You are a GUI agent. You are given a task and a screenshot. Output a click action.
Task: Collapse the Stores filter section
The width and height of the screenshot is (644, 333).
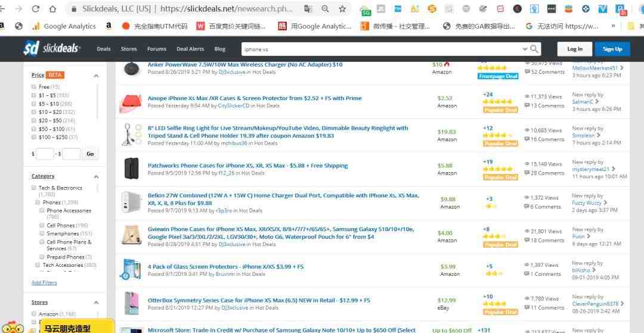click(96, 303)
